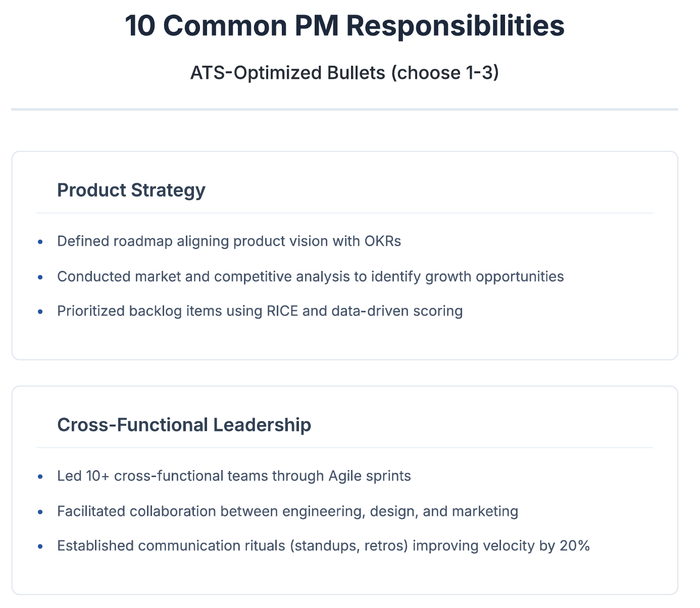The height and width of the screenshot is (608, 700).
Task: Click the "Product Strategy" section heading
Action: pos(131,190)
